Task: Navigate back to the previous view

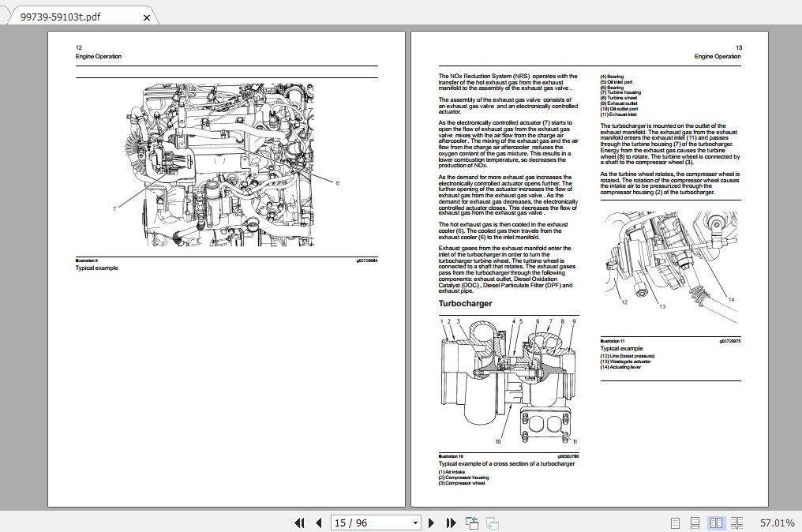Action: click(x=471, y=523)
